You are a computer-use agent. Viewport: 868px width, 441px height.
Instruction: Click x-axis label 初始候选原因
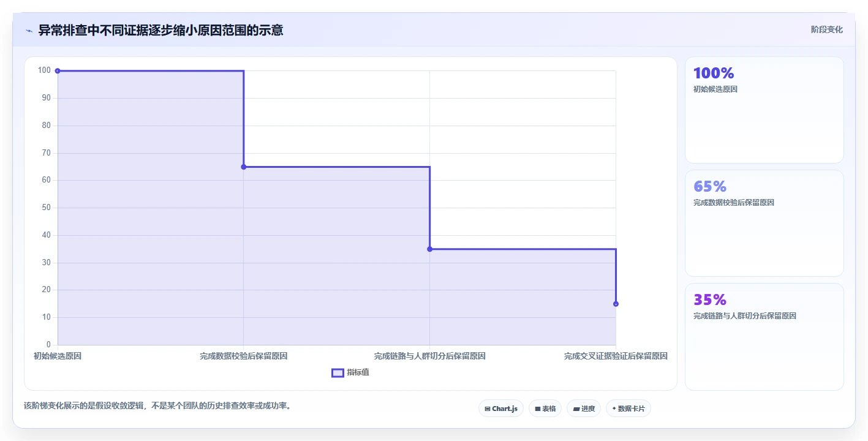click(58, 356)
